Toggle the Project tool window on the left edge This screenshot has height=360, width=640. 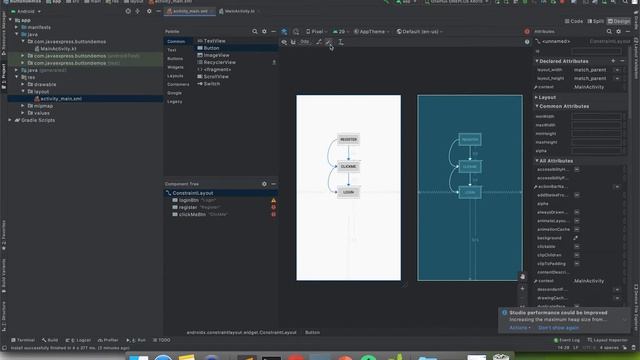pos(4,76)
